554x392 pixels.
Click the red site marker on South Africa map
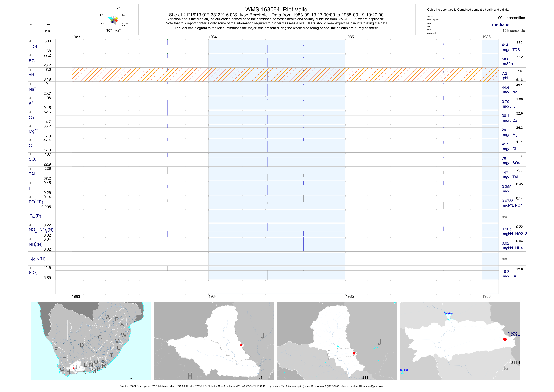(74, 368)
